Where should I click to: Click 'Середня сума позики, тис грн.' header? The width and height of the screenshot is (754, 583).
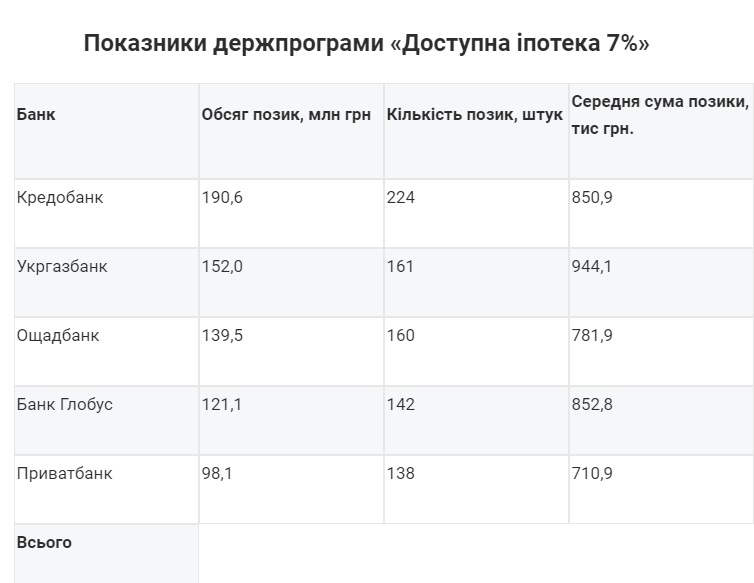(x=662, y=131)
